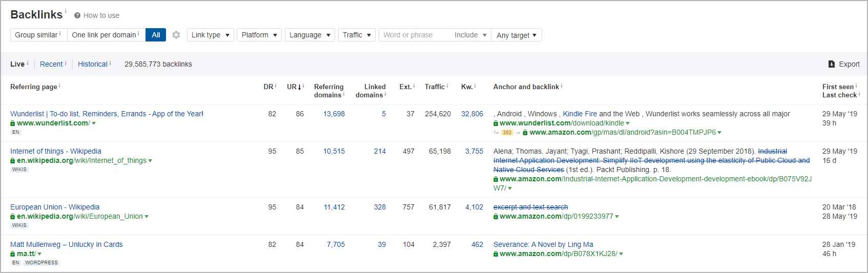Sort by the Ext. column header
Image resolution: width=868 pixels, height=273 pixels.
coord(405,87)
